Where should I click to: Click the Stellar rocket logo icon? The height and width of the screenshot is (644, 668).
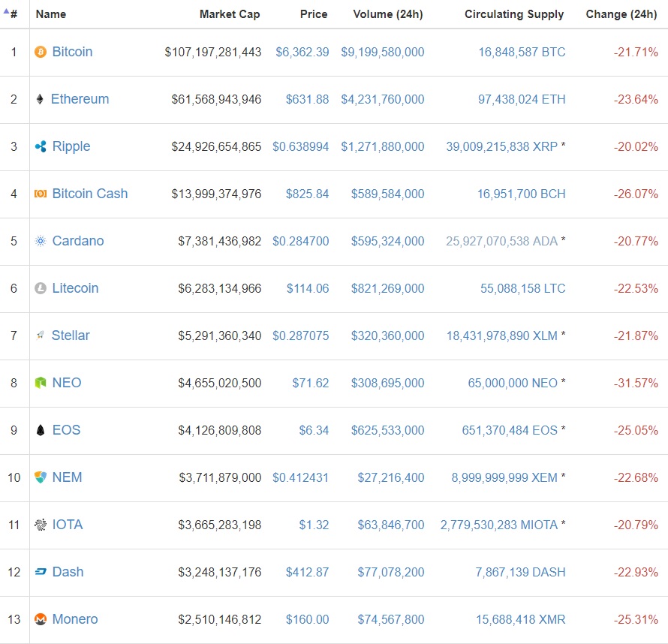(x=40, y=336)
